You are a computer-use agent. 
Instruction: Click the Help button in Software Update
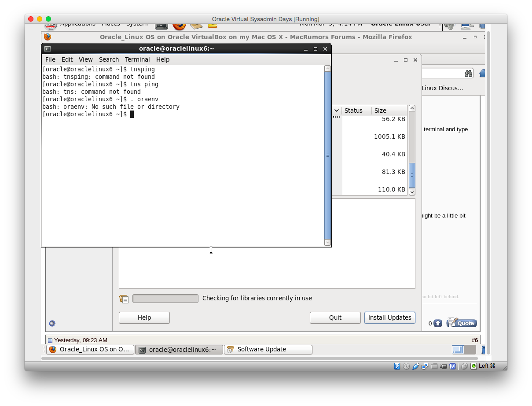pos(144,317)
